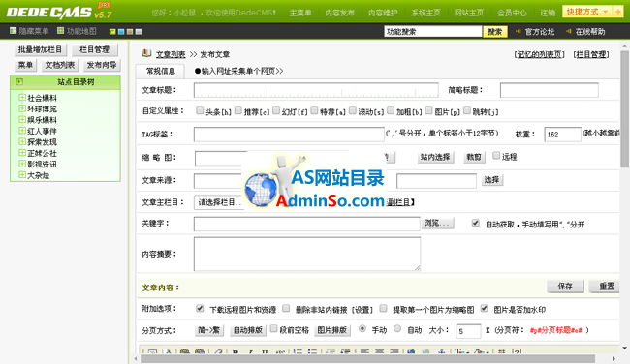Switch to the 常规信息 tab

(x=160, y=71)
